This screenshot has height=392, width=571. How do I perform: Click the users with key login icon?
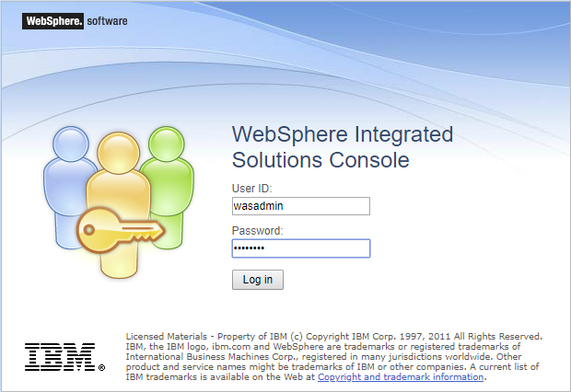(119, 202)
